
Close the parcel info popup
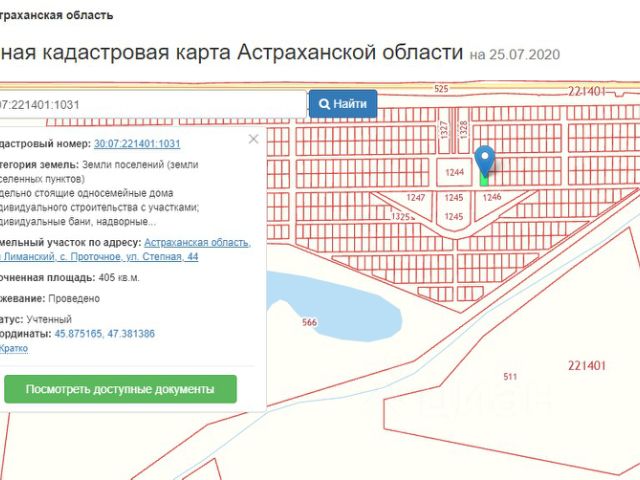click(253, 139)
